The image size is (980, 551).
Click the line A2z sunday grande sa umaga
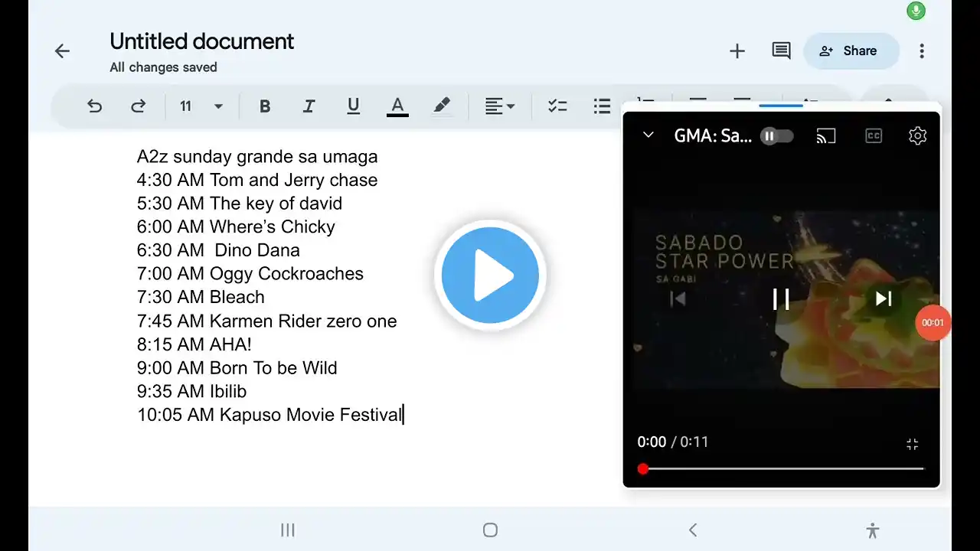coord(257,157)
